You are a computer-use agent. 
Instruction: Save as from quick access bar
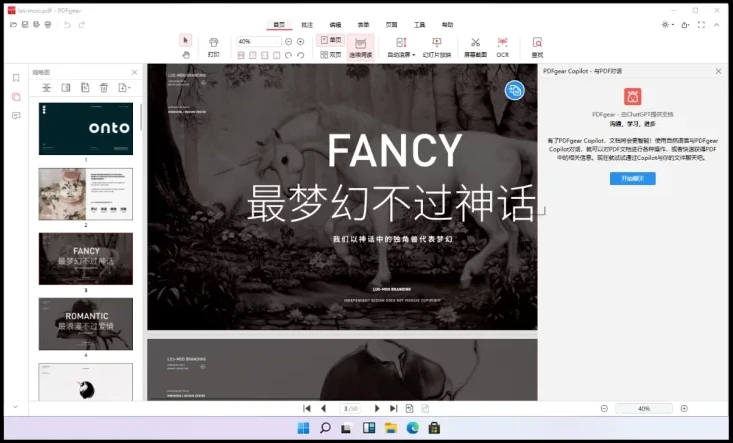click(36, 25)
